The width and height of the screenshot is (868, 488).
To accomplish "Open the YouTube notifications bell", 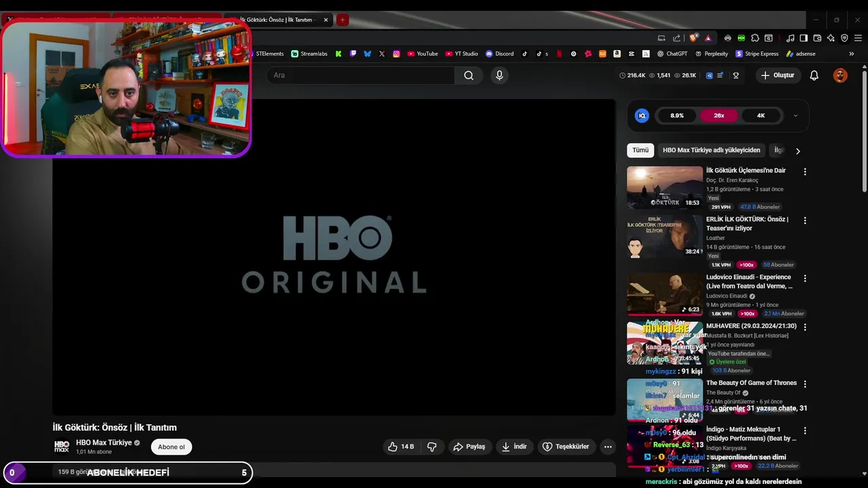I will pyautogui.click(x=814, y=75).
